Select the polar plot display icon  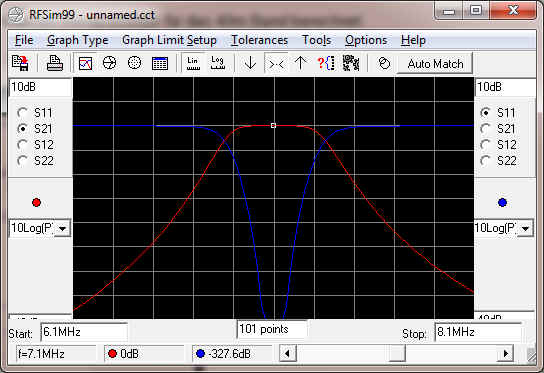click(135, 63)
